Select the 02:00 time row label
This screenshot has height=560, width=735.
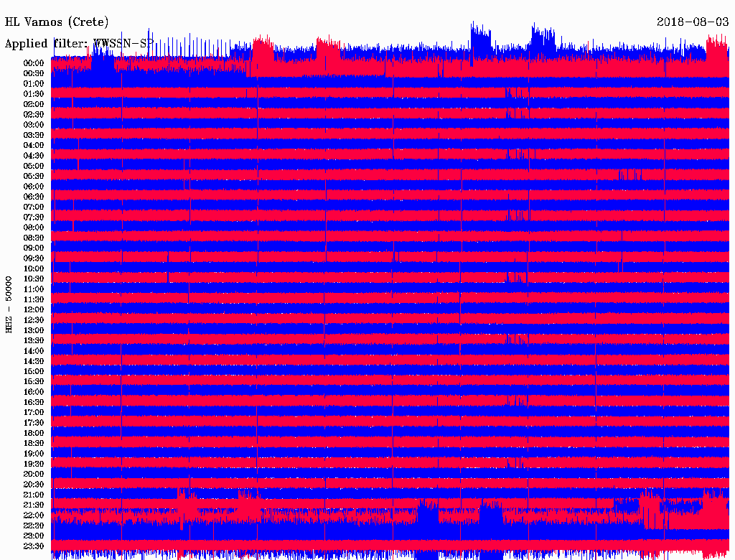34,104
